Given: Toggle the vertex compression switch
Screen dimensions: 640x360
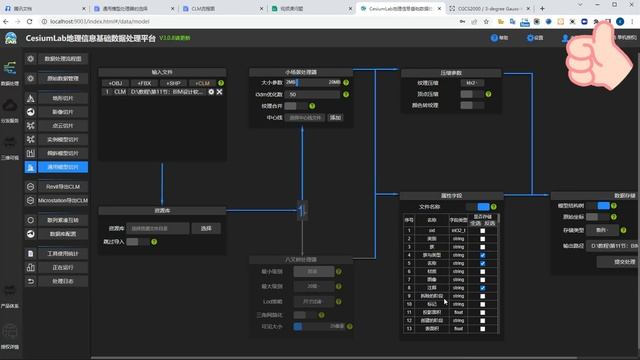Looking at the screenshot, I should [472, 94].
